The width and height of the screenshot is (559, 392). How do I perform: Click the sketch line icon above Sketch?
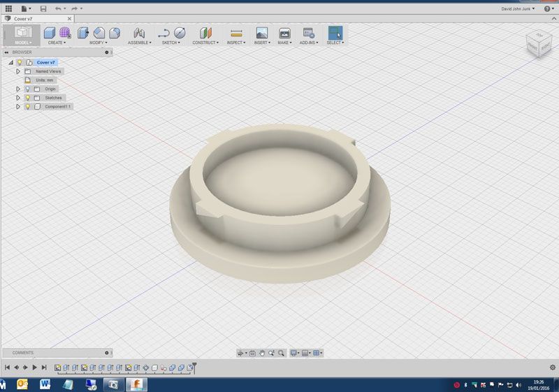tap(164, 33)
